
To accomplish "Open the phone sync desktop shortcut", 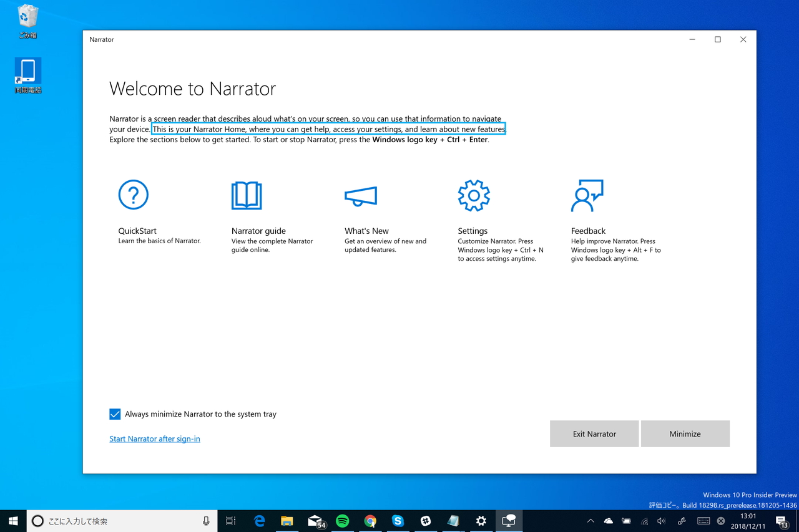I will click(28, 76).
